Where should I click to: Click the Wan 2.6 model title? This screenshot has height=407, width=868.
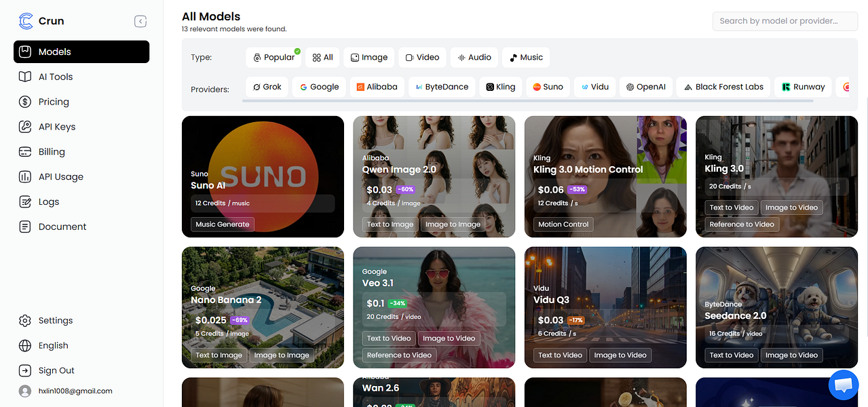(x=381, y=389)
